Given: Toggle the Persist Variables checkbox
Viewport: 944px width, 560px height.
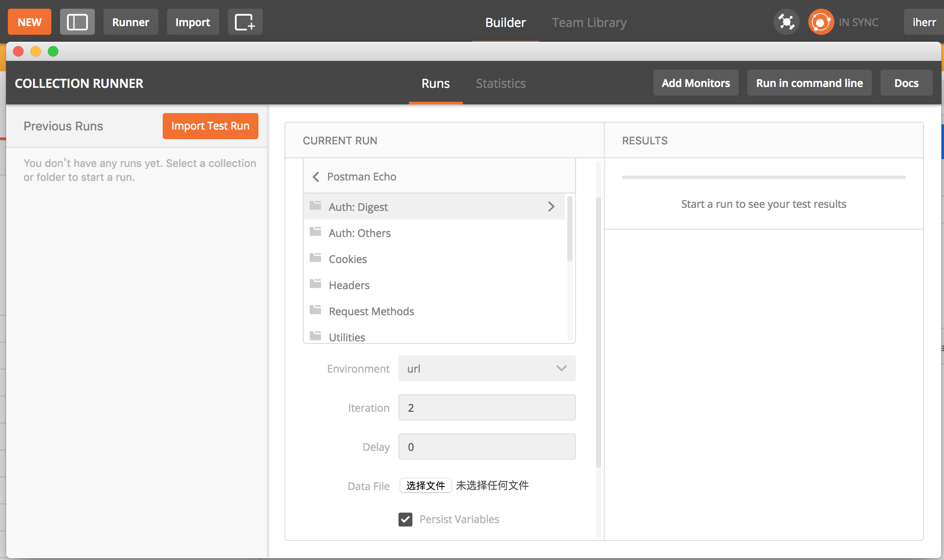Looking at the screenshot, I should click(405, 519).
